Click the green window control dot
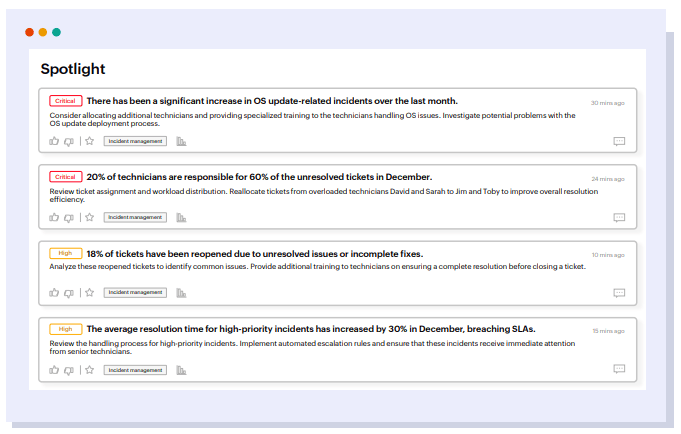This screenshot has height=434, width=681. (56, 32)
